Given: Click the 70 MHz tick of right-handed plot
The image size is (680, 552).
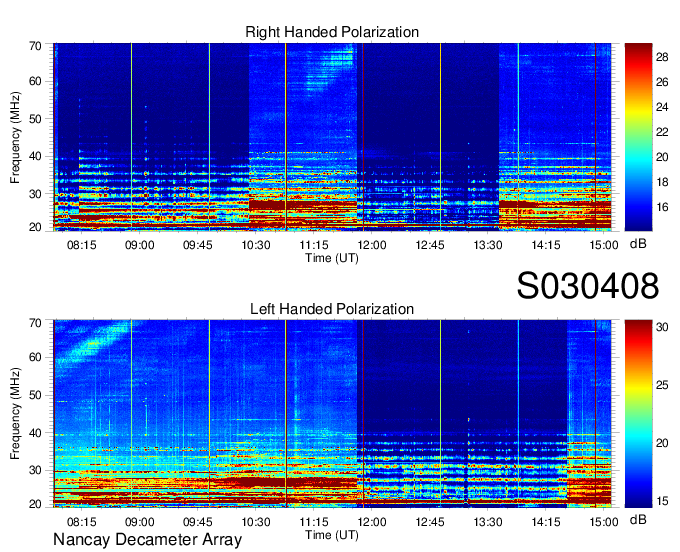Looking at the screenshot, I should coord(36,46).
